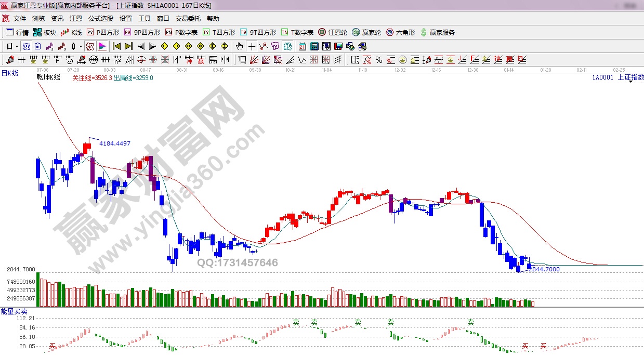
Task: Click the save floppy disk icon
Action: pyautogui.click(x=338, y=46)
